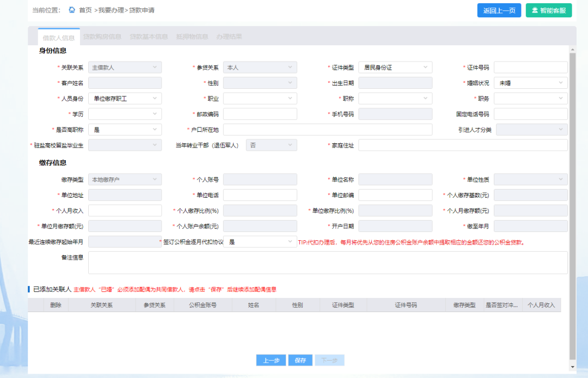Click the 个人缴存基数(元) field
Image resolution: width=588 pixels, height=378 pixels.
pos(531,195)
